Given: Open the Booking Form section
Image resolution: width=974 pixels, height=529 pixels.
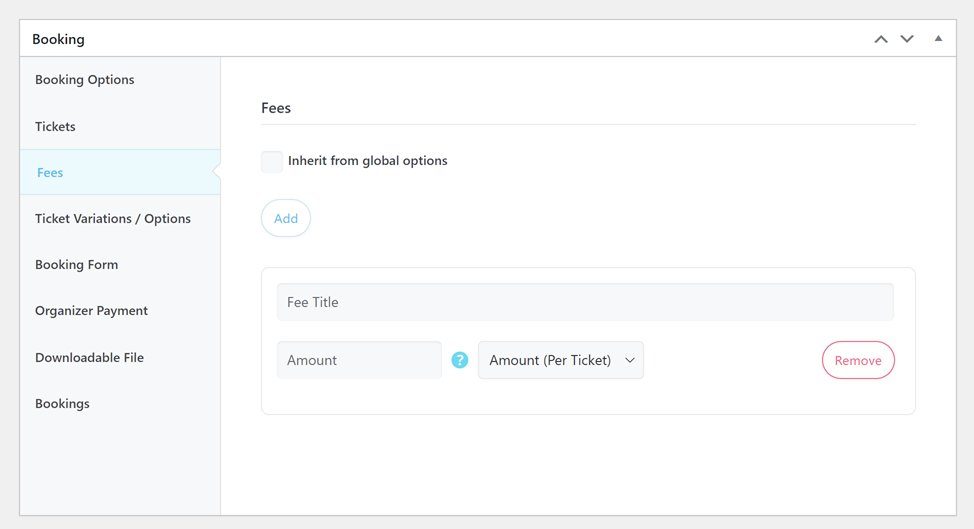Looking at the screenshot, I should [77, 265].
